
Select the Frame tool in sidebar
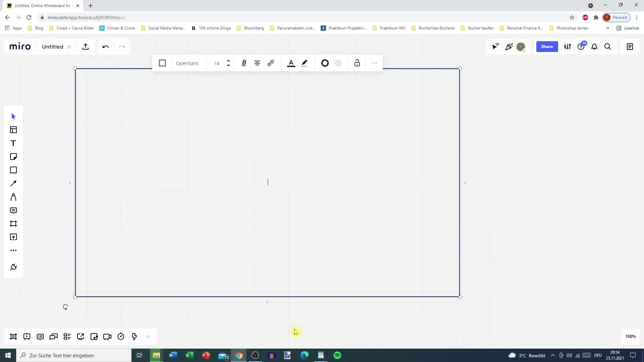point(13,224)
